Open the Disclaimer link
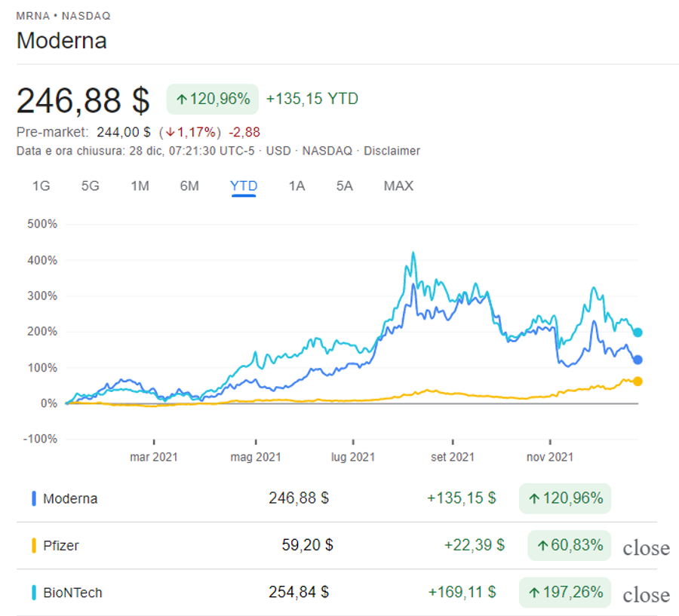Viewport: 679px width, 616px height. [392, 151]
